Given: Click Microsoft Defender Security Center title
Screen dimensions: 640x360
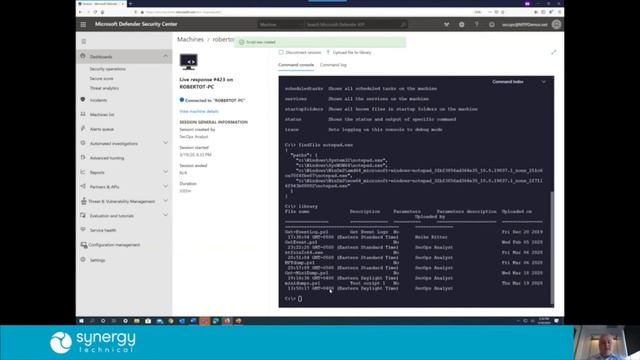Looking at the screenshot, I should click(136, 24).
